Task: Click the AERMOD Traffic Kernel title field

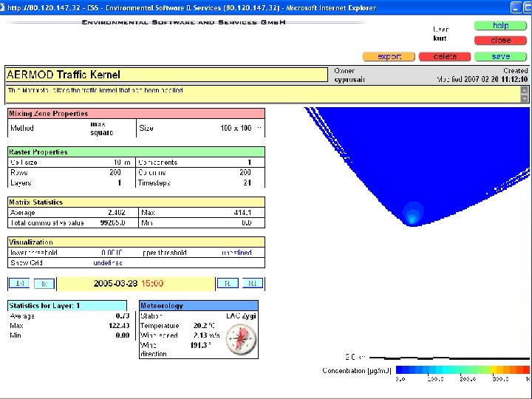Action: click(x=166, y=75)
